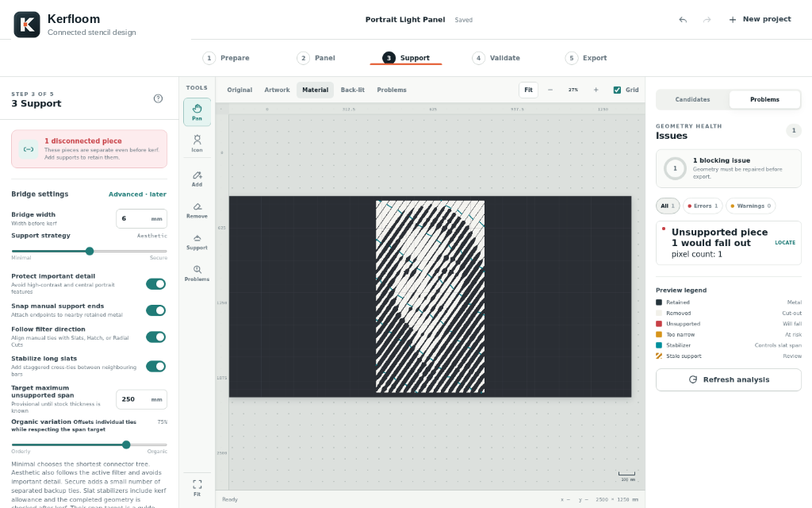Click the '1 disconnected piece' alert text
Screen dimensions: 812x508
[x=82, y=141]
